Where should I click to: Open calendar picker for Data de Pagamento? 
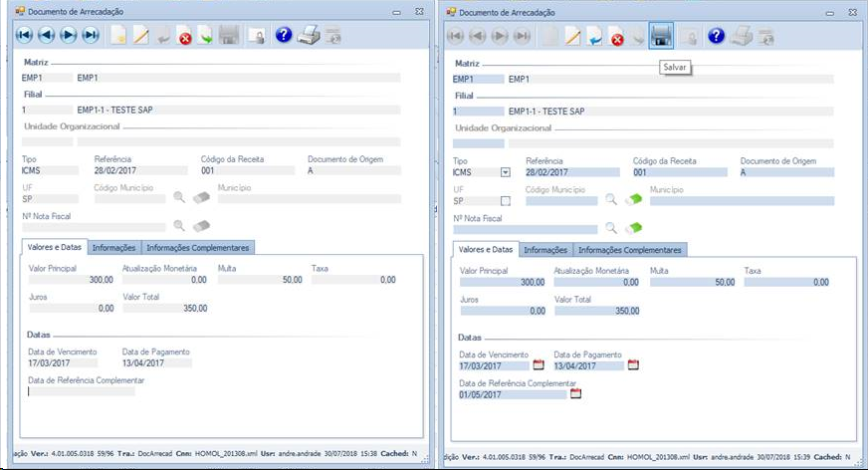[633, 365]
